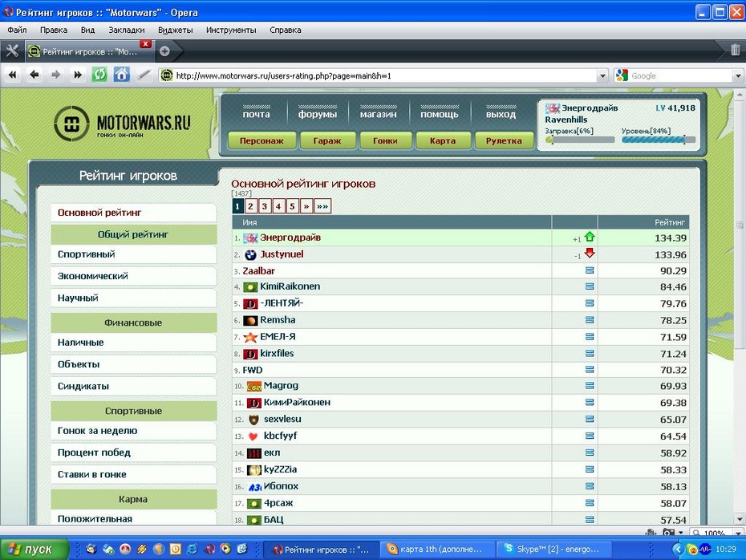Image resolution: width=746 pixels, height=560 pixels.
Task: Select Процент побед in sidebar
Action: 133,453
